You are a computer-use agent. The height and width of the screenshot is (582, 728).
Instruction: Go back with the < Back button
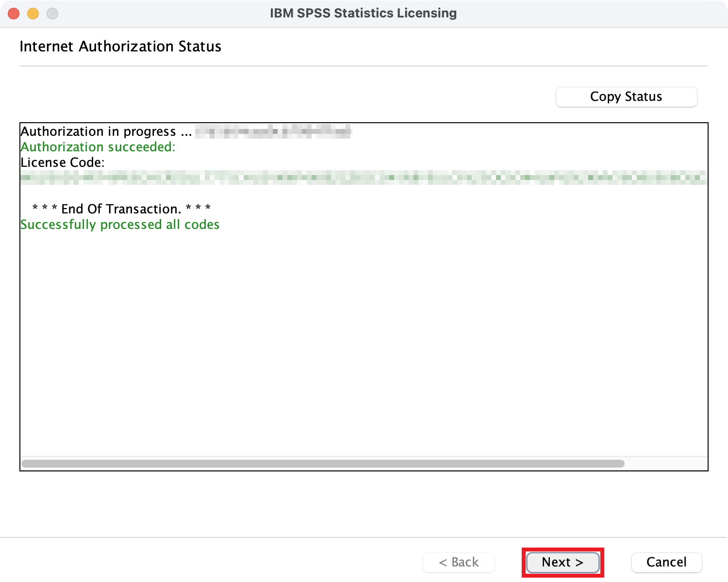coord(459,563)
